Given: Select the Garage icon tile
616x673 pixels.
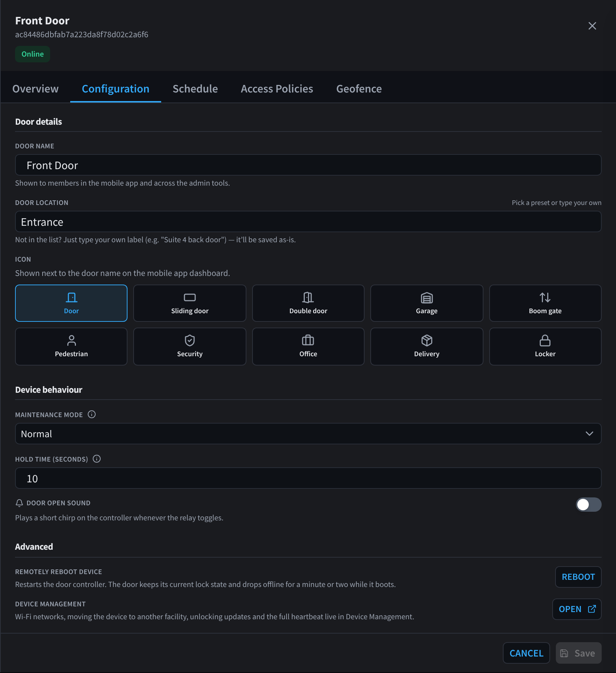Looking at the screenshot, I should [x=427, y=303].
